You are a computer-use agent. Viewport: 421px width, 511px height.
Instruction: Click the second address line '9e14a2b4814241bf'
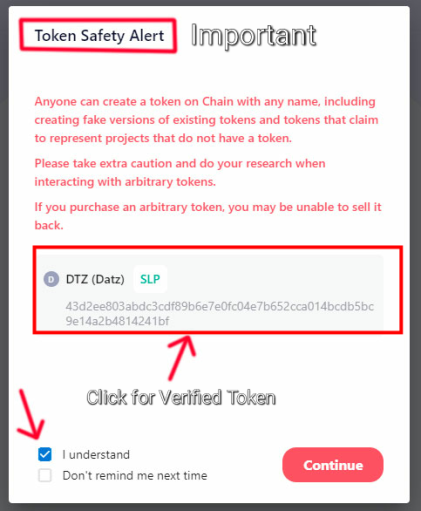click(x=117, y=321)
